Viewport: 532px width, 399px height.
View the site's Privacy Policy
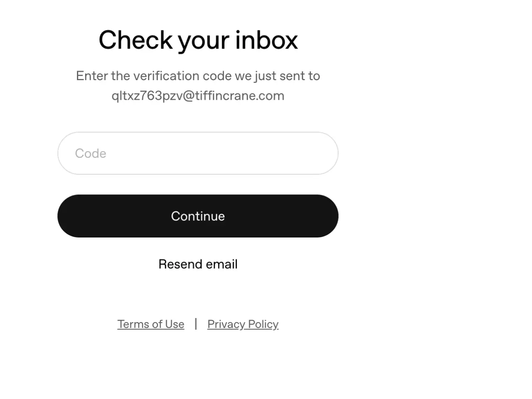[x=243, y=324]
